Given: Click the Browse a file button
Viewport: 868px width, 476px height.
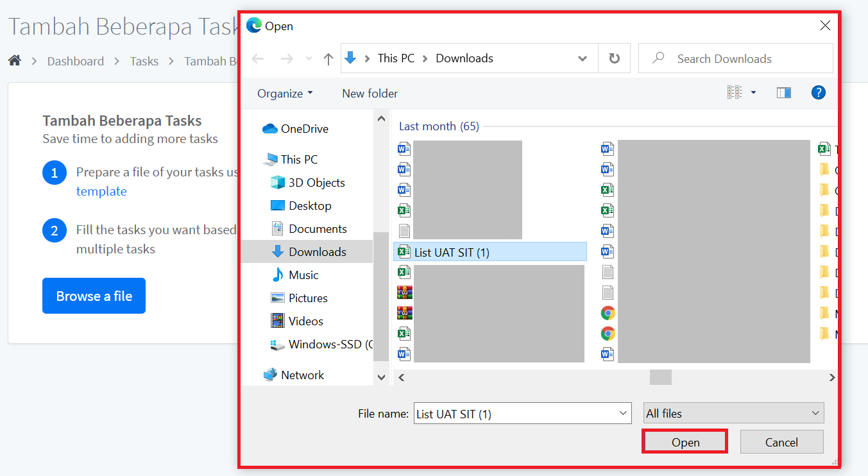Looking at the screenshot, I should point(94,296).
